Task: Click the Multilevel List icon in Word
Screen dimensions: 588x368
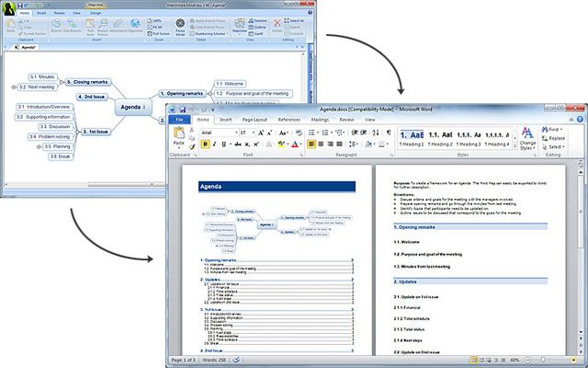Action: point(340,132)
